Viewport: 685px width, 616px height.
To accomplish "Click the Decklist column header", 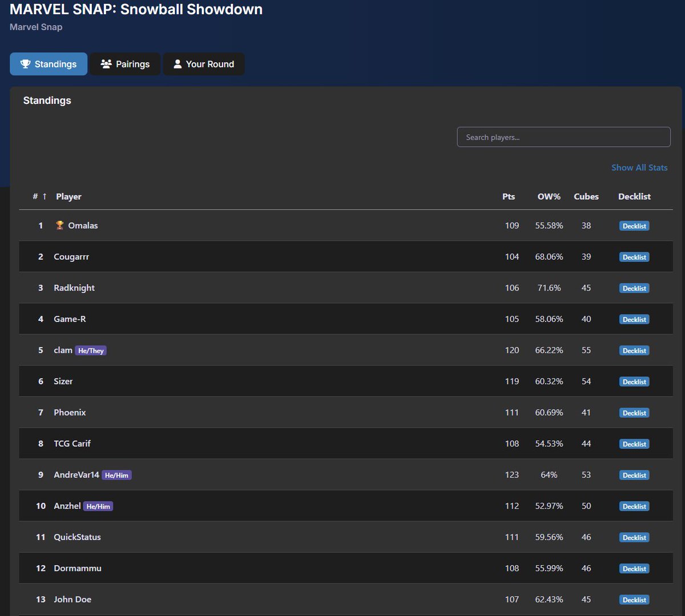I will [x=634, y=196].
